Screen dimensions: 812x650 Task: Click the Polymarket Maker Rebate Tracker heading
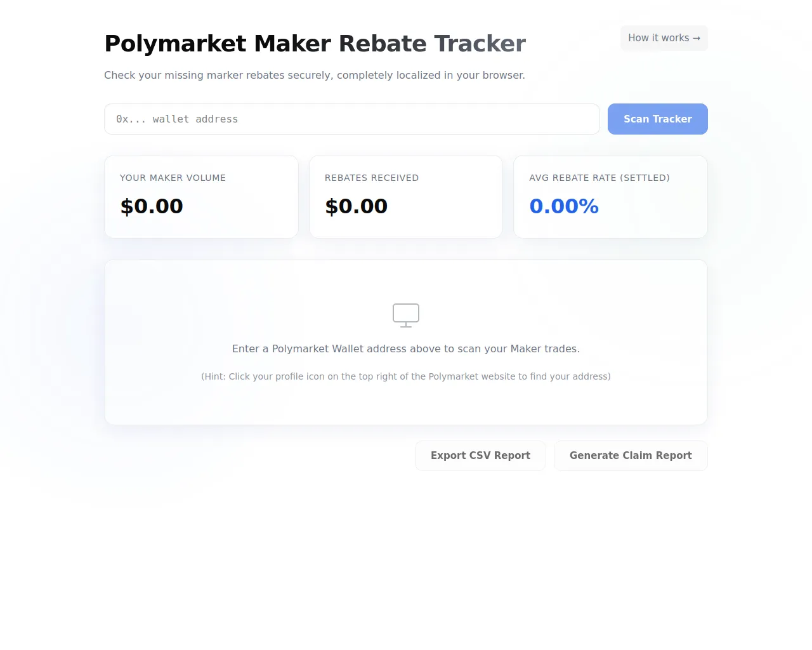click(315, 44)
